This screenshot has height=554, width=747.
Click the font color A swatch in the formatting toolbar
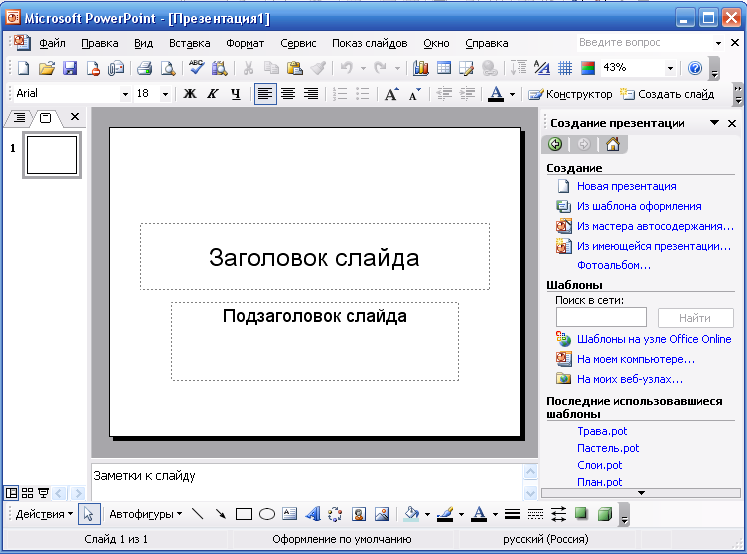[x=496, y=94]
